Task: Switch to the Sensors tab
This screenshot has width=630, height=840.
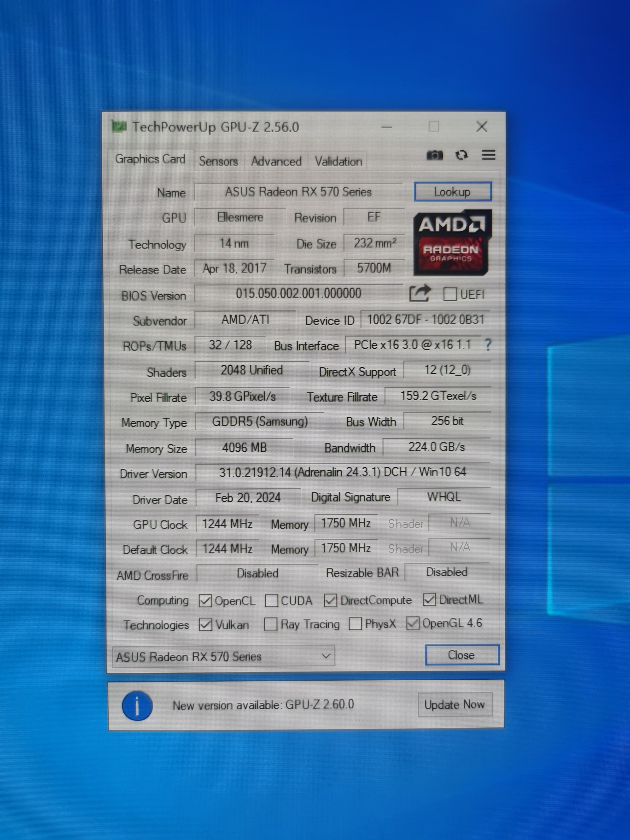Action: (218, 161)
